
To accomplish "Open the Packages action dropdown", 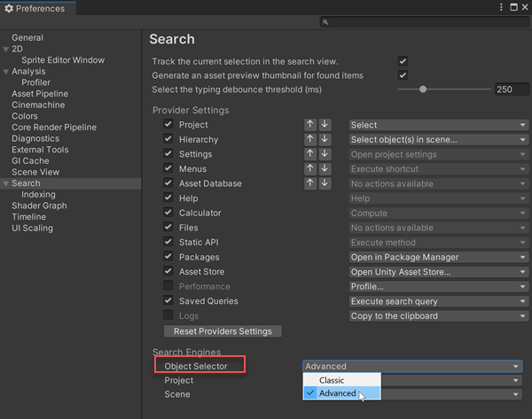I will coord(438,257).
